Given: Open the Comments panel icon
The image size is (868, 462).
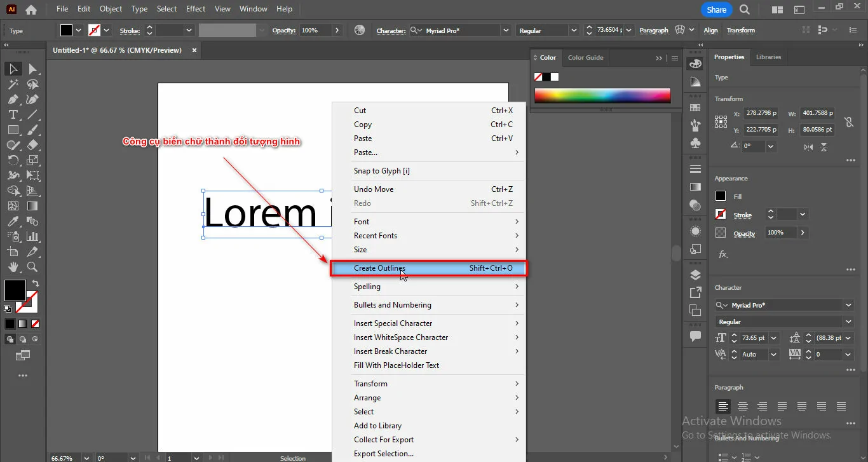Looking at the screenshot, I should click(x=695, y=336).
